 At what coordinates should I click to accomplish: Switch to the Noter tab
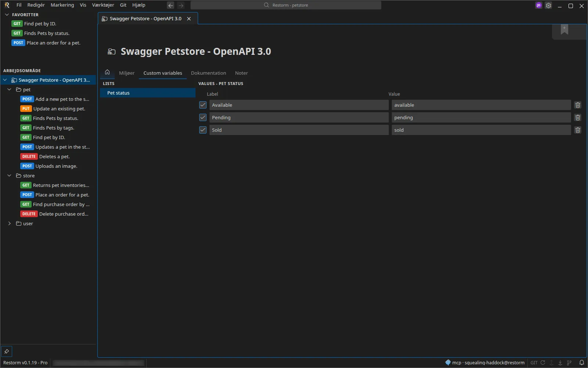tap(241, 73)
